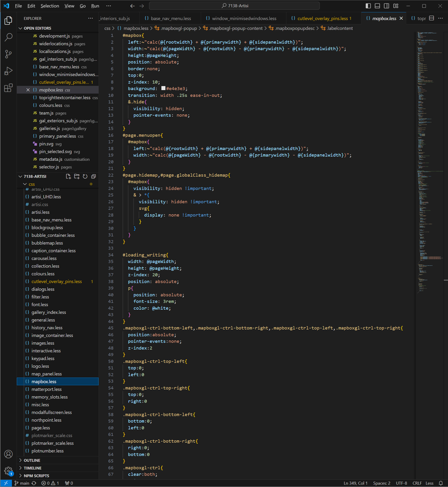
Task: Go back with the navigation arrow
Action: tap(132, 6)
